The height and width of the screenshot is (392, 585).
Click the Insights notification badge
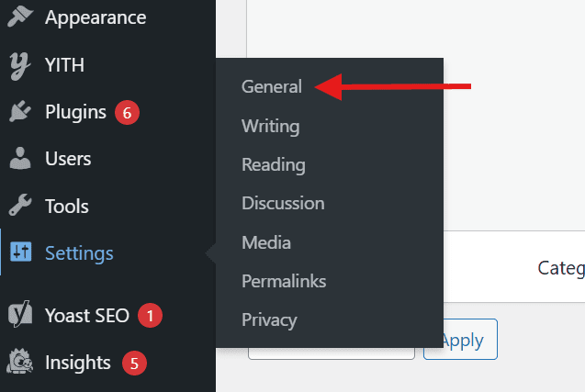(x=134, y=364)
